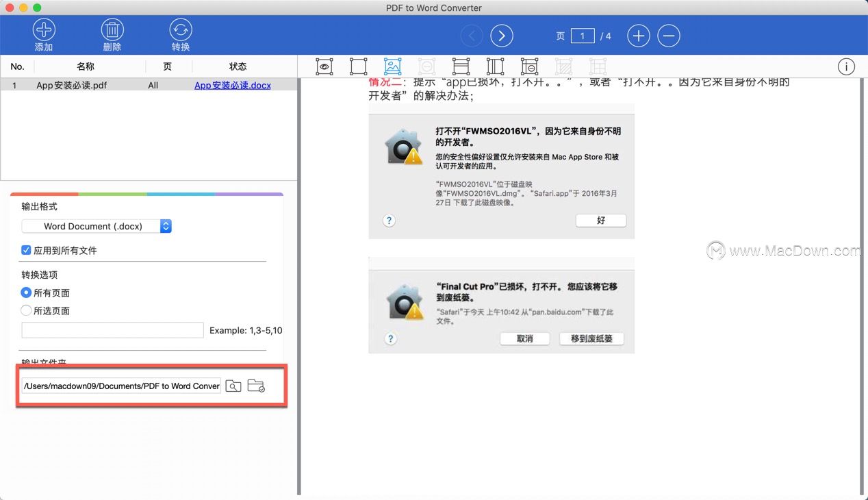Click the page range input field
This screenshot has width=868, height=500.
pos(113,330)
